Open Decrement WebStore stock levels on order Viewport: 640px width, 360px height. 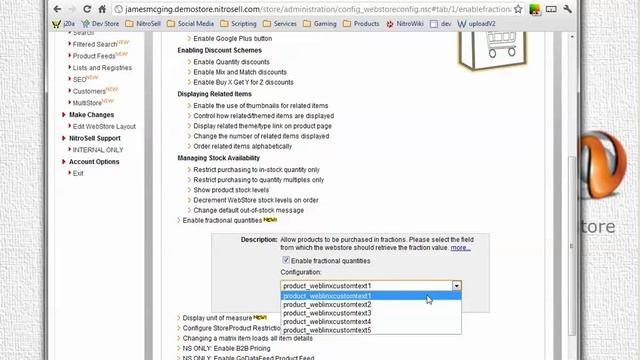256,200
